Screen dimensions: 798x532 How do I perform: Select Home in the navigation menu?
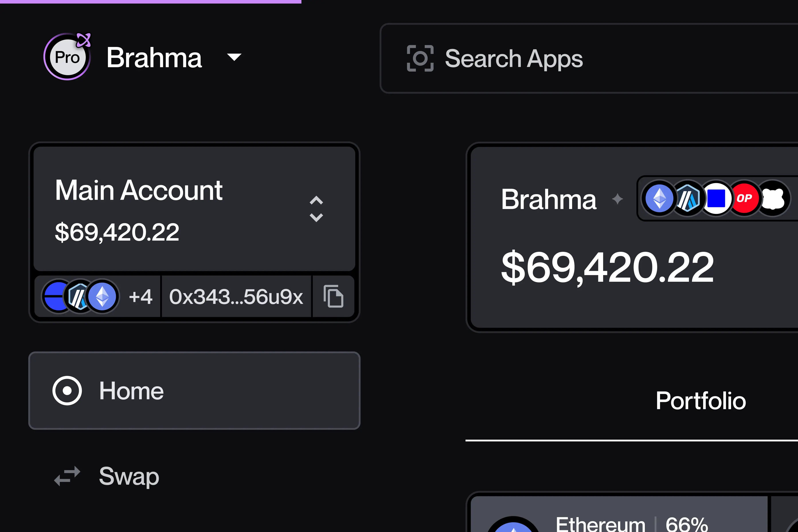[x=131, y=391]
